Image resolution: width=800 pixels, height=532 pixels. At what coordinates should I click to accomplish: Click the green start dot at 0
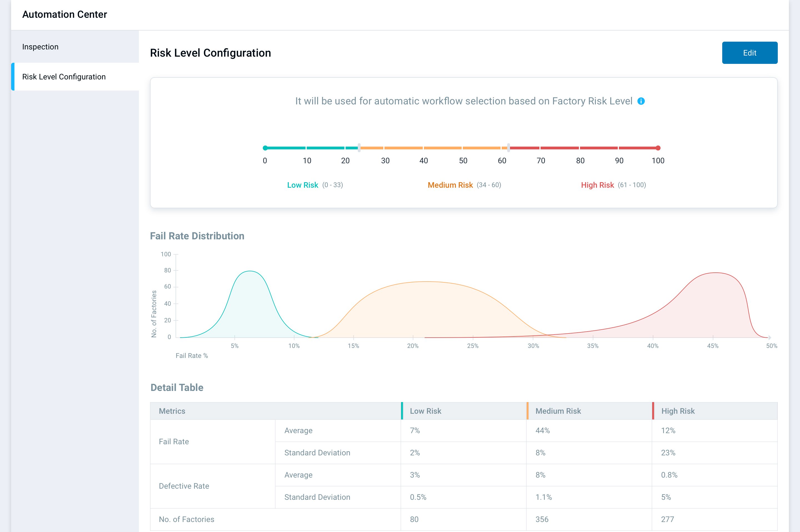click(x=265, y=148)
